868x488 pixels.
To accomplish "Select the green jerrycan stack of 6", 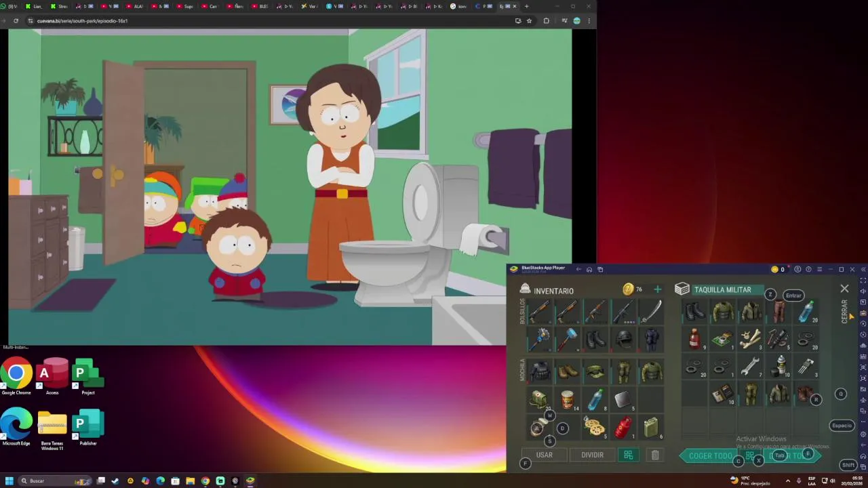I will click(651, 427).
